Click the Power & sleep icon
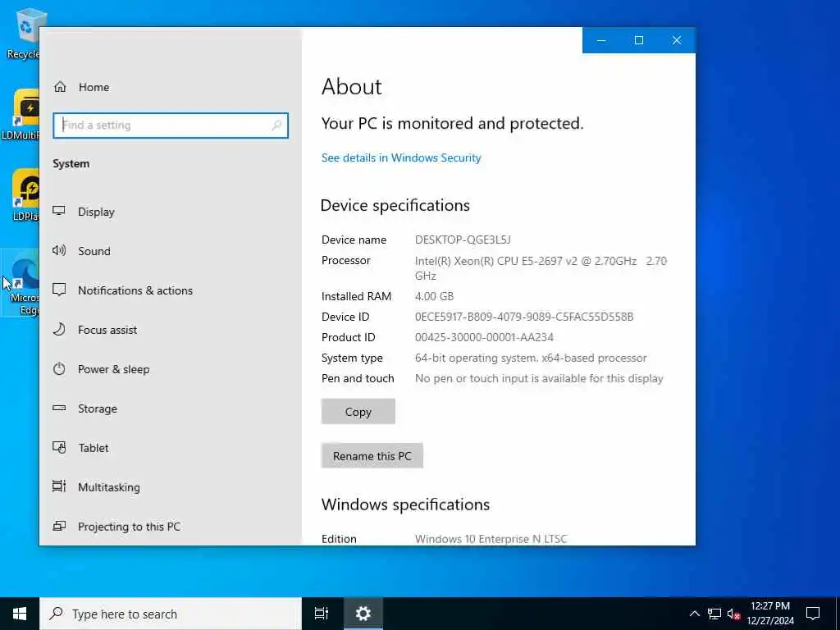 click(59, 368)
